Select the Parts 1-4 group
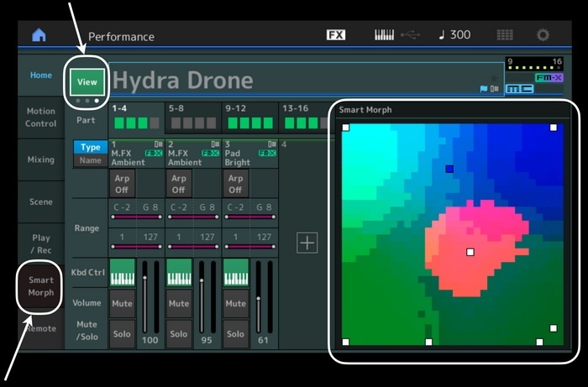This screenshot has width=588, height=387. click(x=136, y=118)
